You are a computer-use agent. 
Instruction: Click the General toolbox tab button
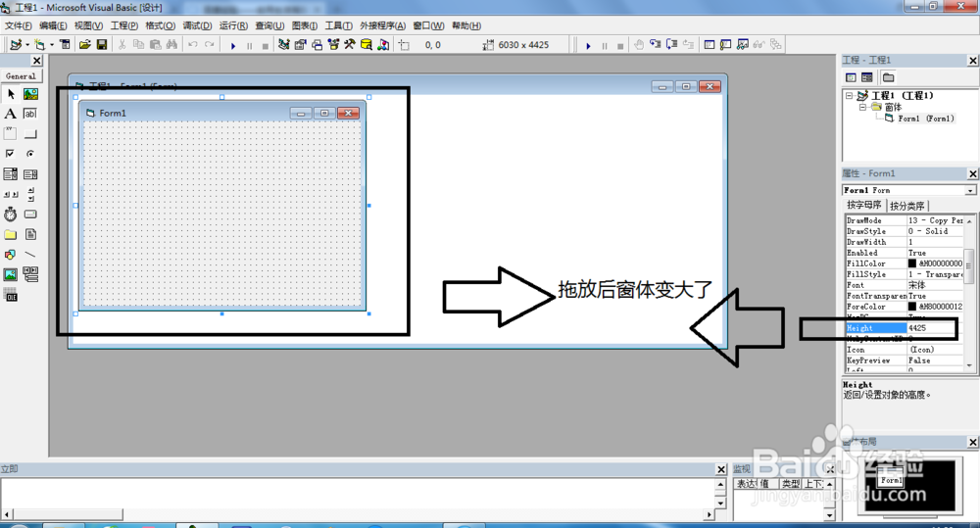(21, 75)
